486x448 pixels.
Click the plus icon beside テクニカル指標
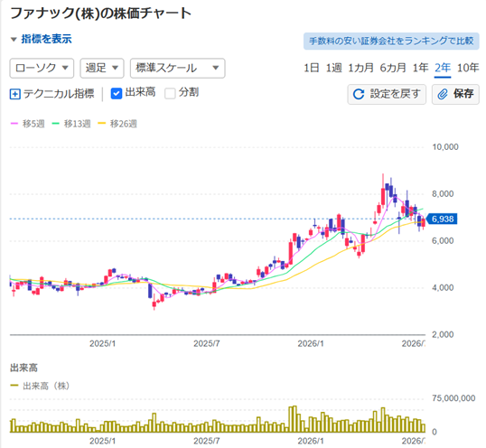coord(15,94)
